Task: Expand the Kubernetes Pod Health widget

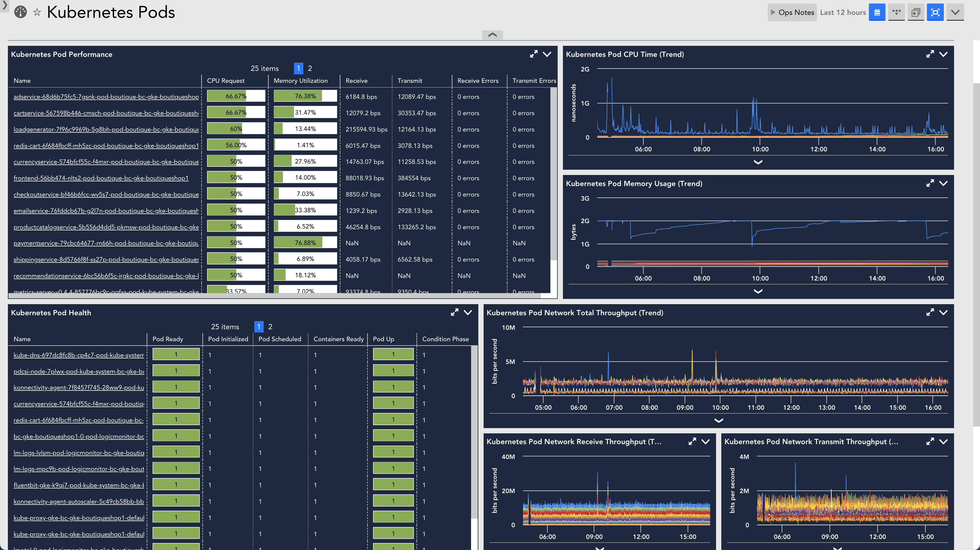Action: point(455,312)
